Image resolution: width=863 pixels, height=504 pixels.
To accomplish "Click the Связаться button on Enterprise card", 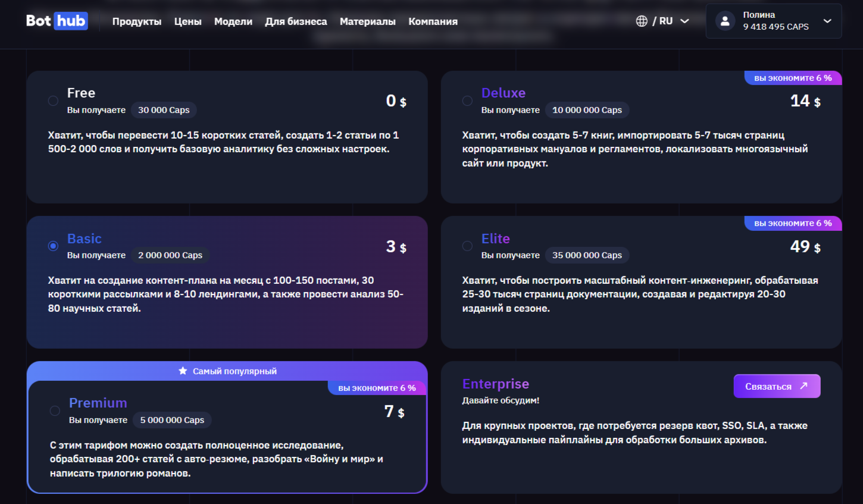I will click(777, 386).
